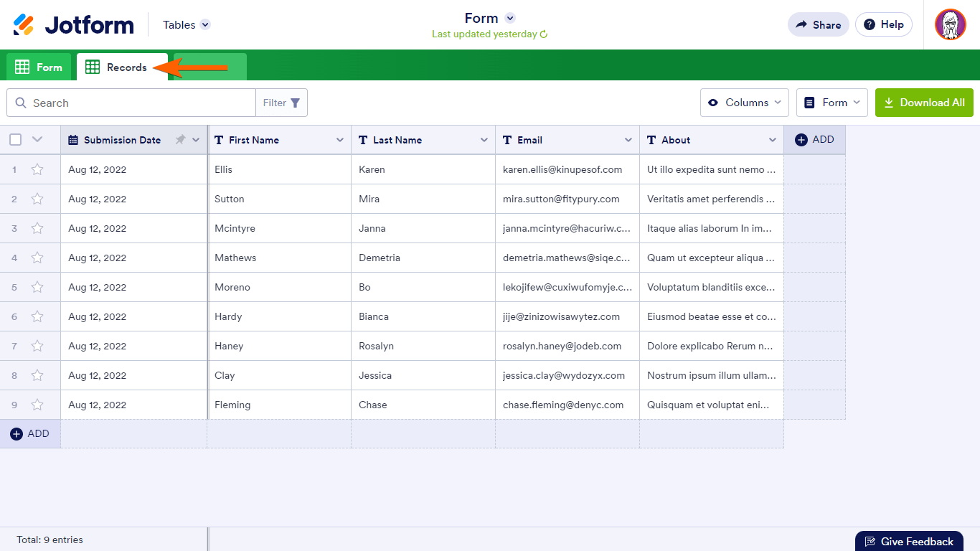This screenshot has width=980, height=551.
Task: Switch to the Form tab
Action: click(39, 67)
